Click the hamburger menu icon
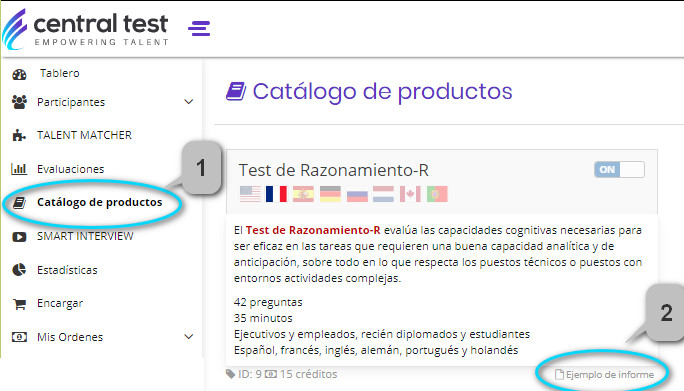684x391 pixels. click(199, 28)
